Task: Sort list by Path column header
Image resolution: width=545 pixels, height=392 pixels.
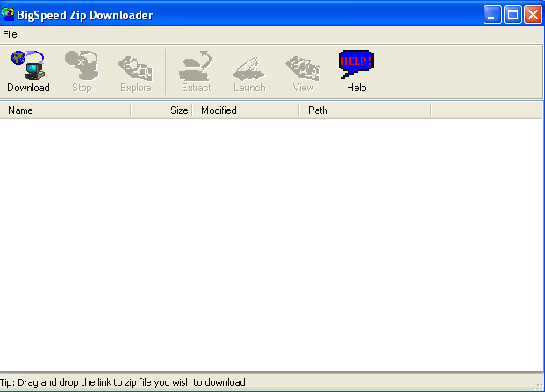Action: pyautogui.click(x=365, y=110)
